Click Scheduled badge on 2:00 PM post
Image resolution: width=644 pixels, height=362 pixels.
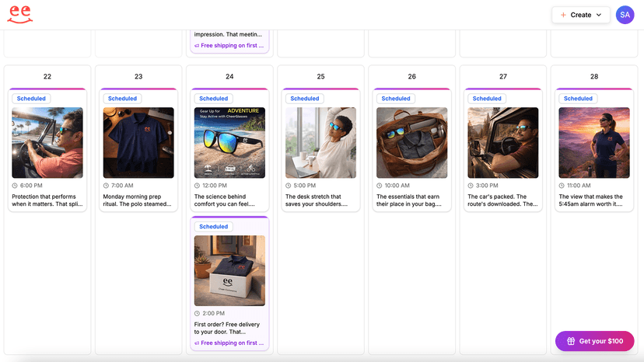(x=214, y=227)
